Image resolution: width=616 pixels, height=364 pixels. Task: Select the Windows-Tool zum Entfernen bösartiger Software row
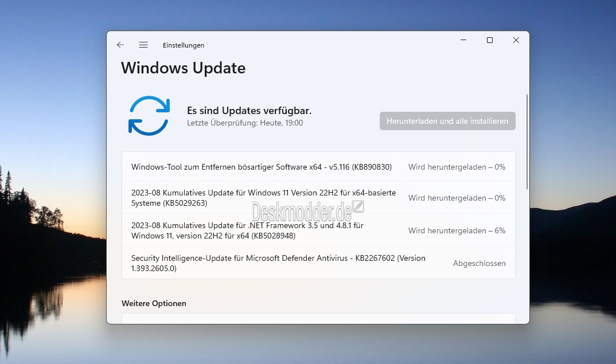click(318, 166)
